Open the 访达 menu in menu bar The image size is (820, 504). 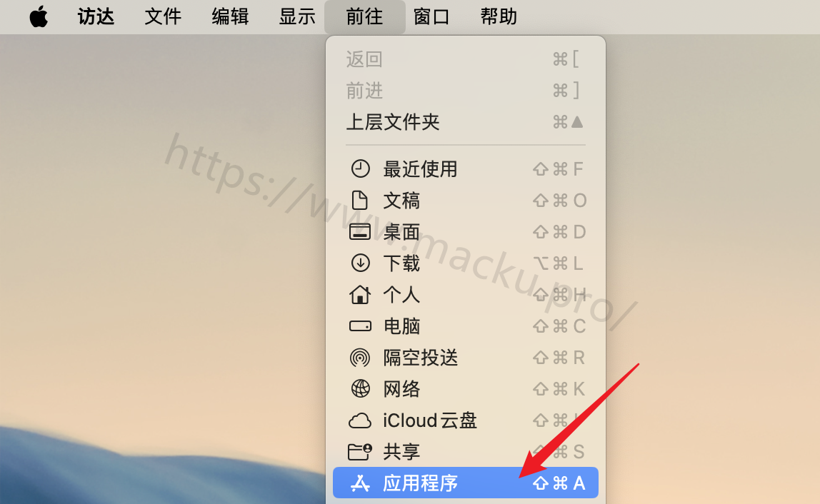(x=96, y=16)
